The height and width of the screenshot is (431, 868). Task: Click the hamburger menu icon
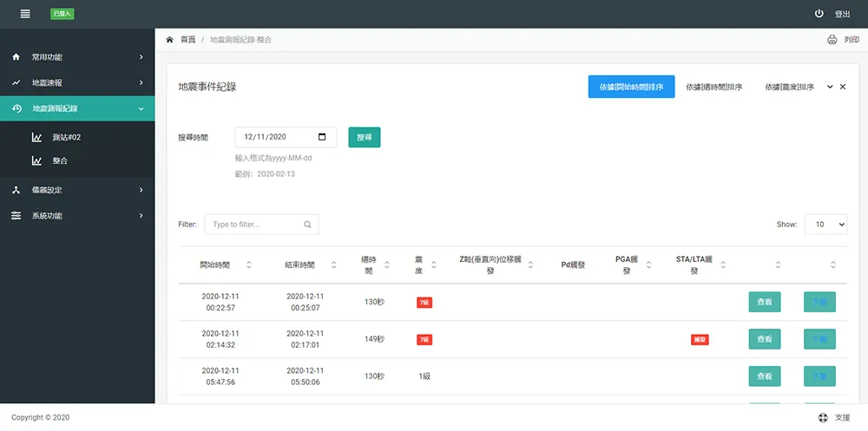pos(25,14)
